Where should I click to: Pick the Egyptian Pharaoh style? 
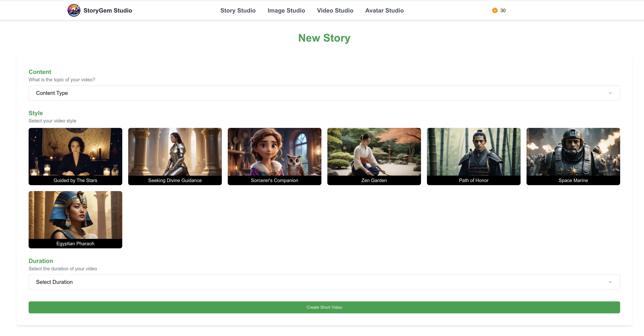click(x=75, y=219)
